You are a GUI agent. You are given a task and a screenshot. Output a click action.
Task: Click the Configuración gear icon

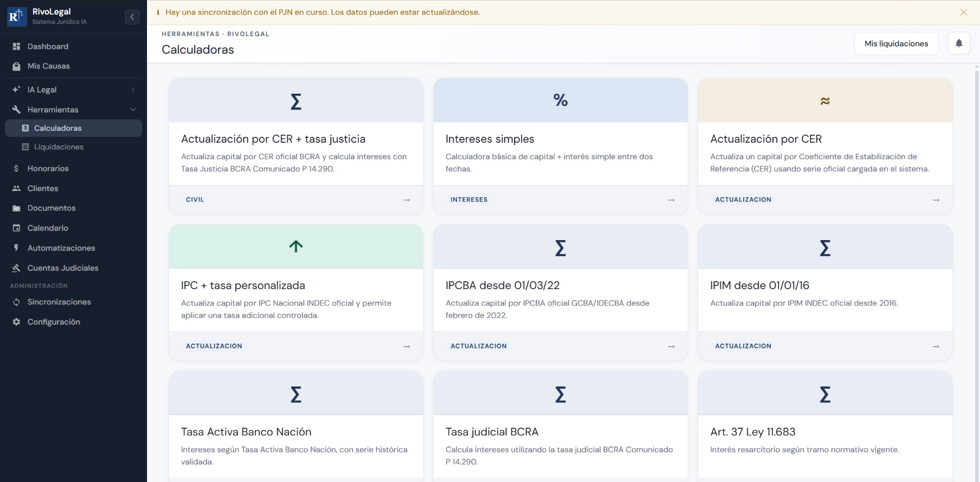(17, 322)
